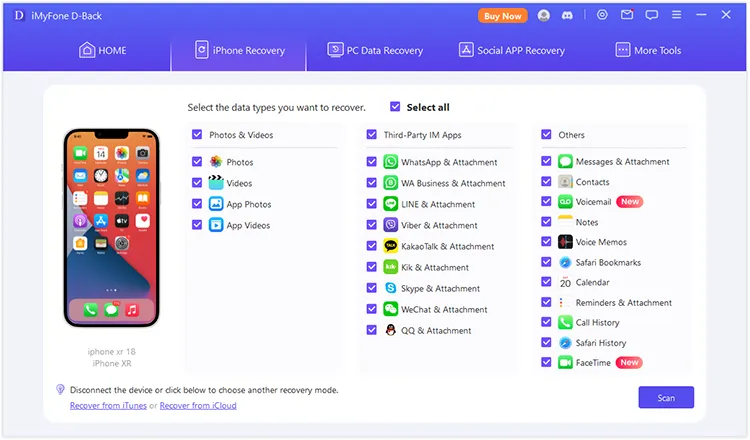This screenshot has width=750, height=440.
Task: Click the iPhone XR device thumbnail
Action: [111, 228]
